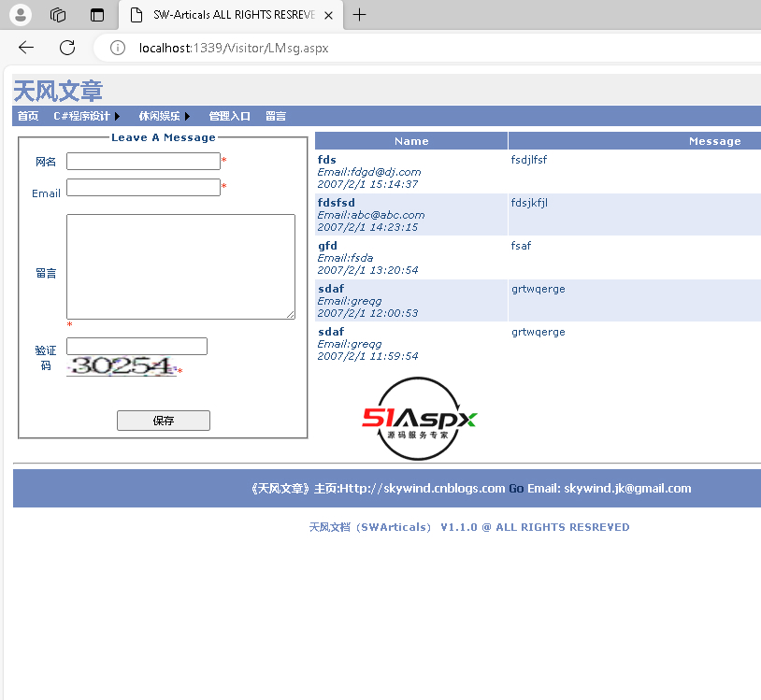761x700 pixels.
Task: Go back to previous page
Action: coord(26,48)
